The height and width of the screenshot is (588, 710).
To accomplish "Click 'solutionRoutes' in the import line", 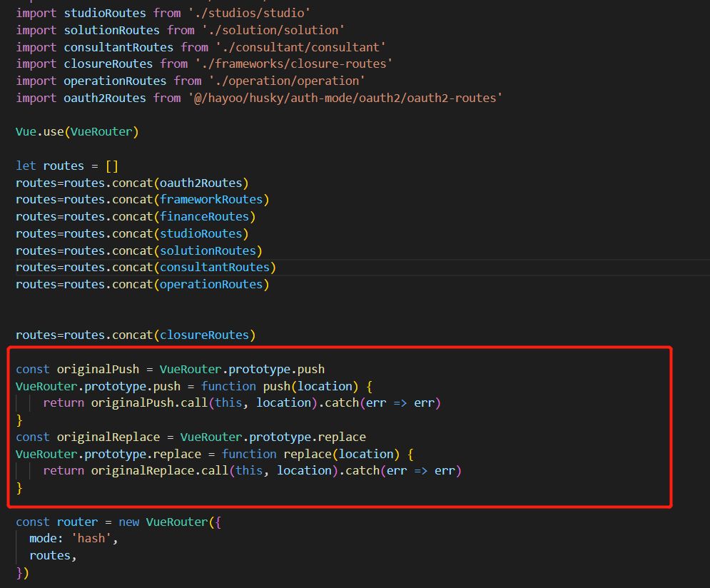I will pyautogui.click(x=111, y=31).
